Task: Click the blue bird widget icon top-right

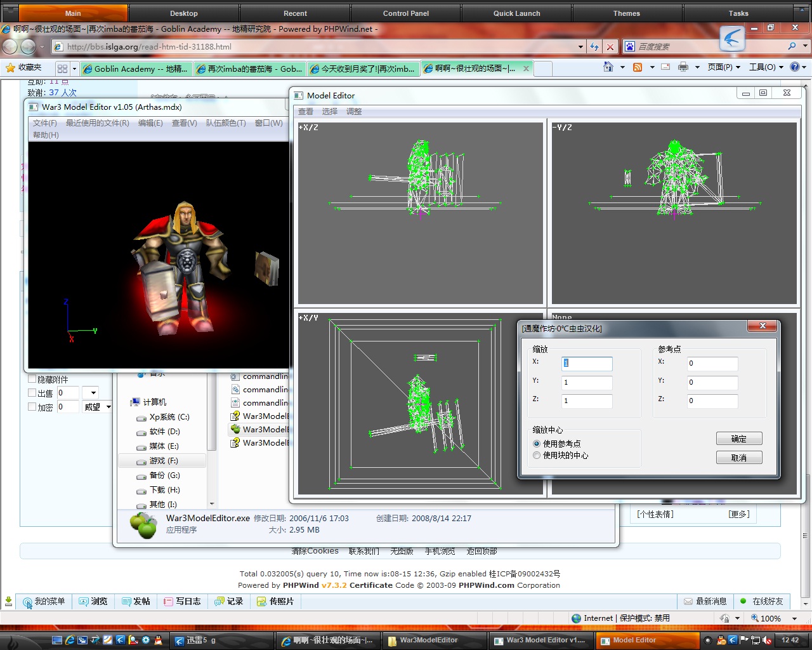Action: 732,38
